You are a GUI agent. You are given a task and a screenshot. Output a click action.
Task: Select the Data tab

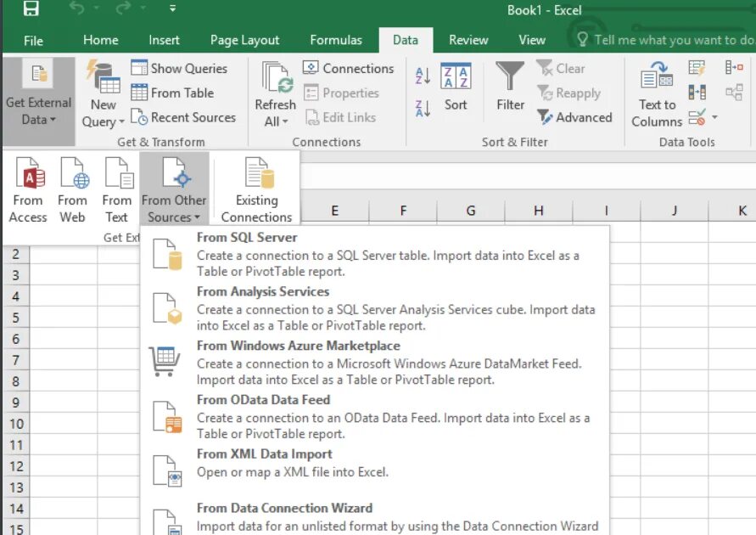(x=406, y=40)
